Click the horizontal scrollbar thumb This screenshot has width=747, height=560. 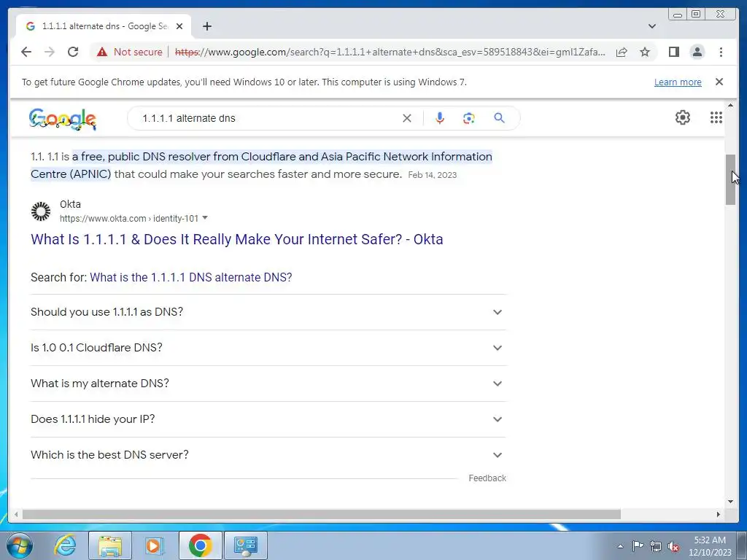322,514
